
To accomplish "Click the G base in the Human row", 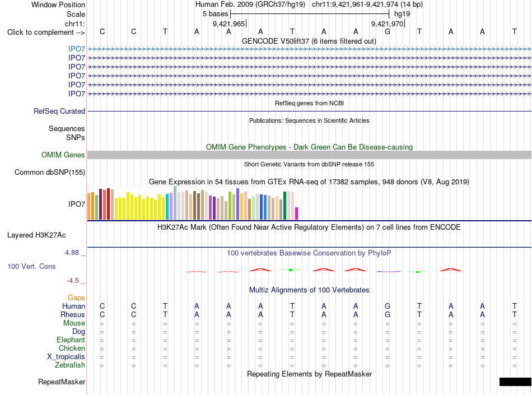I will tap(388, 306).
